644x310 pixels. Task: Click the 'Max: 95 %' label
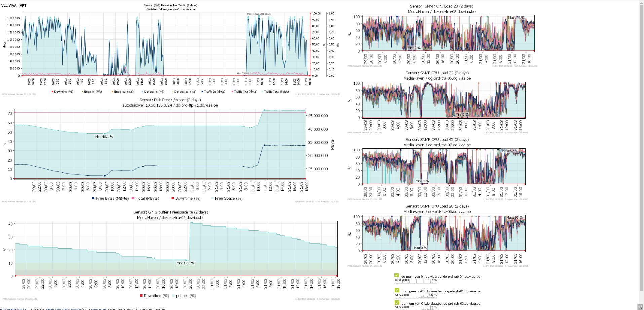tap(515, 218)
